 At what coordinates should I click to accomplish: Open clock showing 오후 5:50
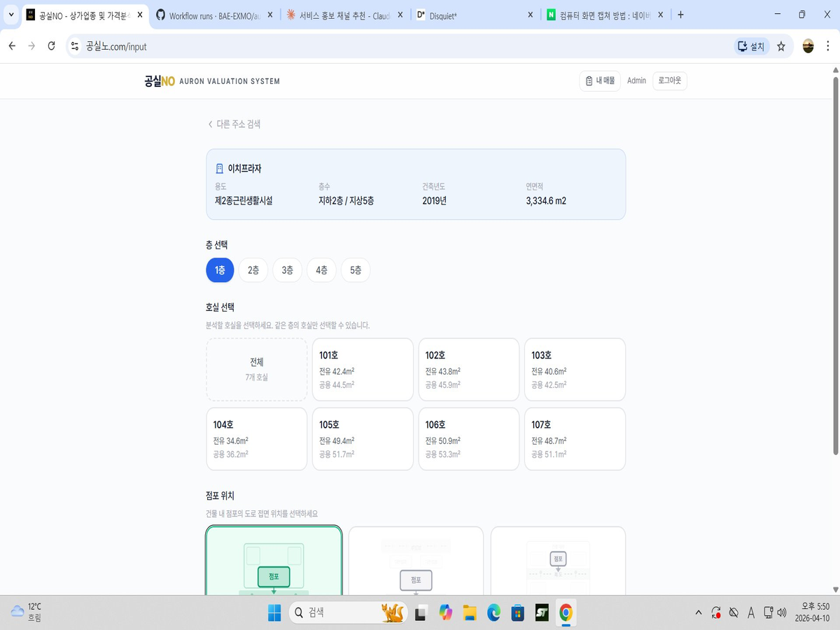(x=813, y=612)
